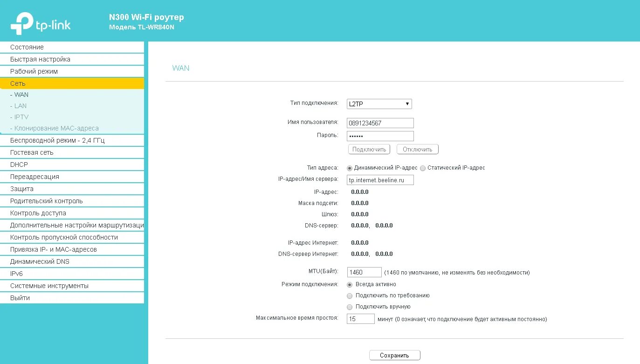Click Выйти to log out
The width and height of the screenshot is (640, 364).
tap(72, 298)
